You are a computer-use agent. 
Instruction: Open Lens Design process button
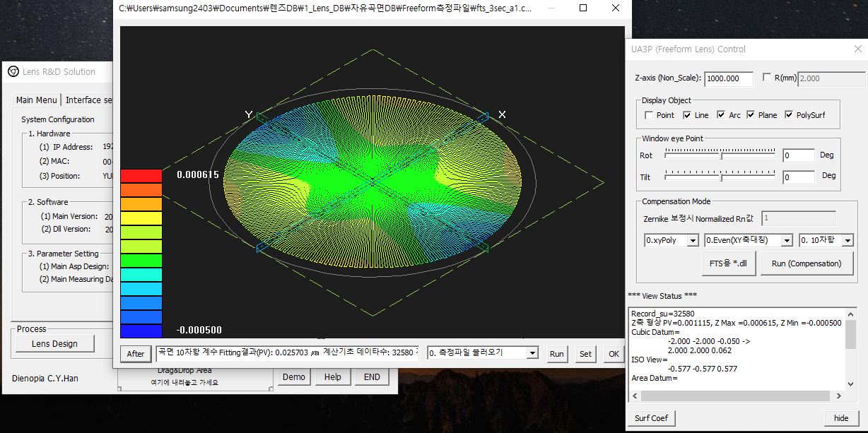[54, 343]
